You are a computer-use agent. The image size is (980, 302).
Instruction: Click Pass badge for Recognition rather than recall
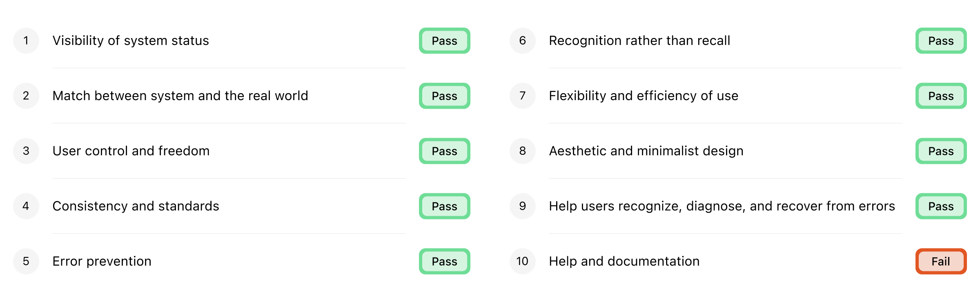click(x=941, y=41)
